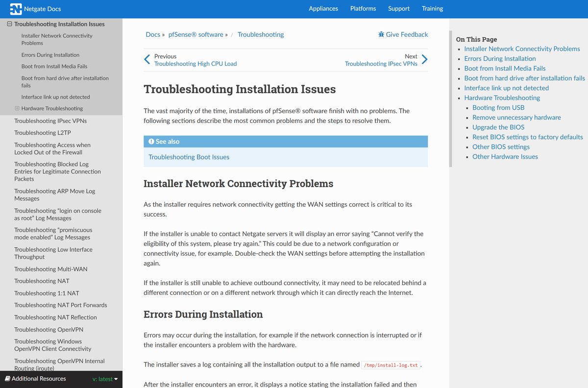
Task: Open Troubleshooting Blocked Log Entries item
Action: pos(57,171)
